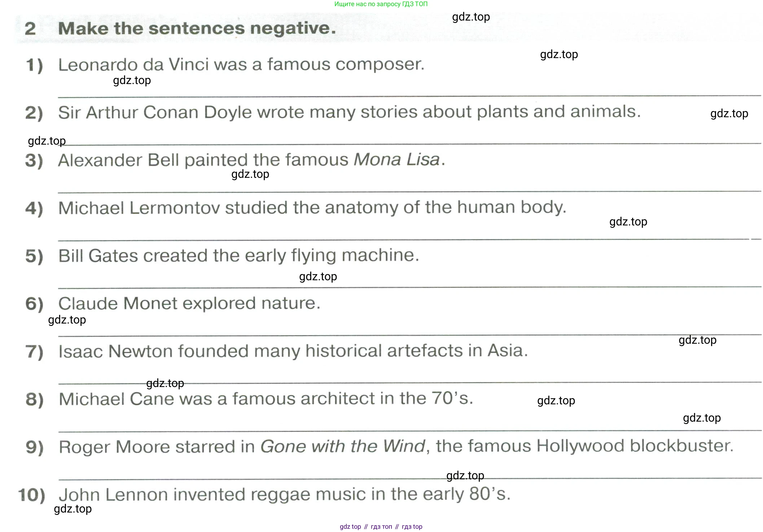Click the sentence 'Claude Monet explored nature.'
This screenshot has height=532, width=763.
(189, 303)
